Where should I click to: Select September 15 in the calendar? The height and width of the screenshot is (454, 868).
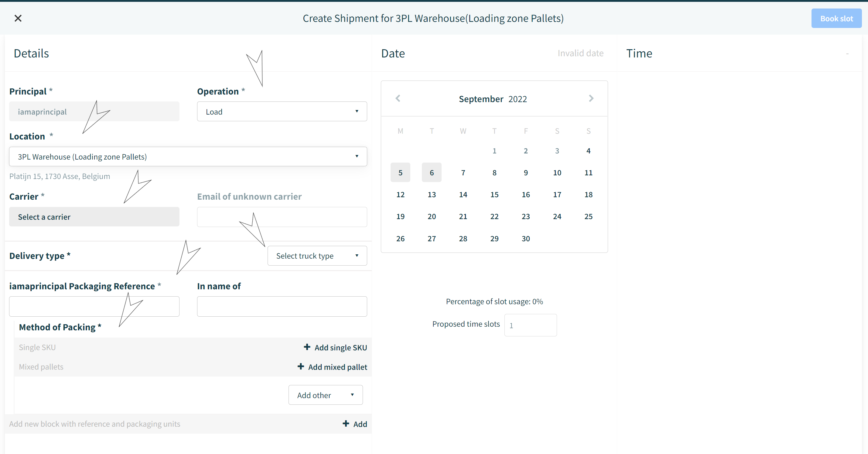point(494,194)
